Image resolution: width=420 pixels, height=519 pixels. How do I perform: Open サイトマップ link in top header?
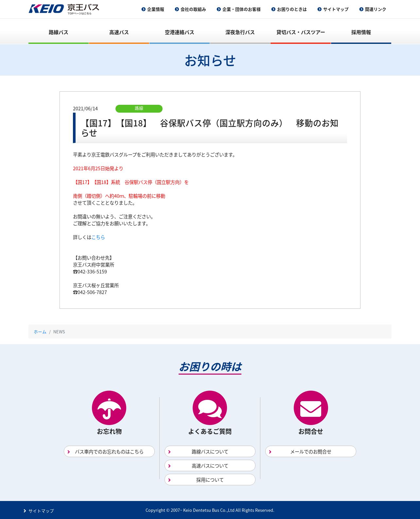[x=336, y=9]
